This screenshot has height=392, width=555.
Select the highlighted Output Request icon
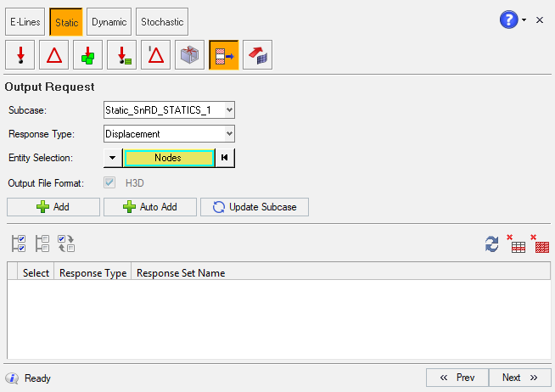(224, 55)
